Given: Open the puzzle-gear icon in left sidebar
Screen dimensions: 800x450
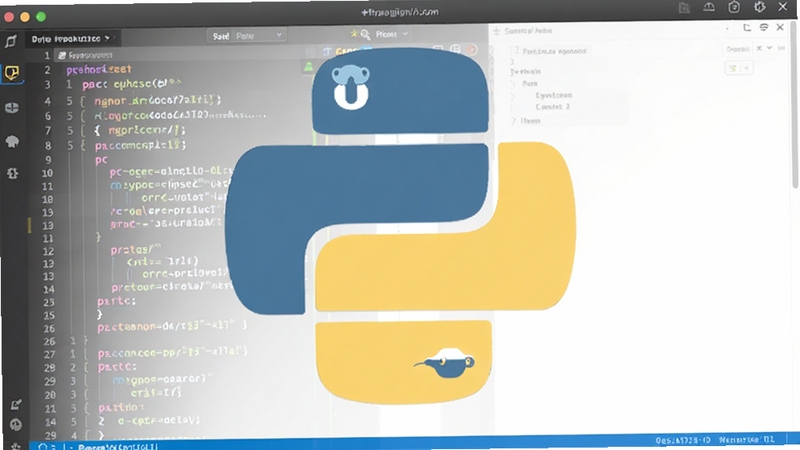Looking at the screenshot, I should click(13, 173).
